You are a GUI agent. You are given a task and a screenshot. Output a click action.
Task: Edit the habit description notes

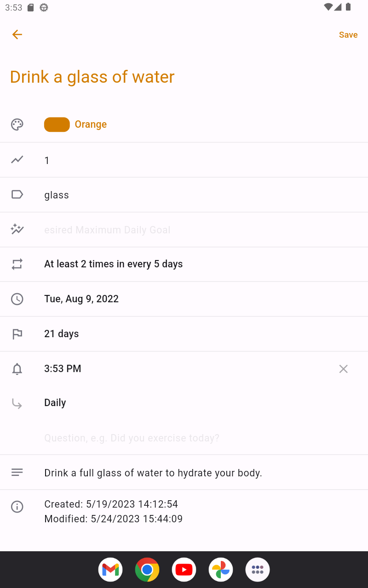point(184,473)
